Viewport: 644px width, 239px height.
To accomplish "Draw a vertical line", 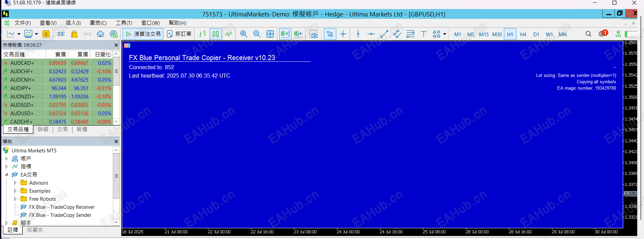I will pyautogui.click(x=358, y=34).
